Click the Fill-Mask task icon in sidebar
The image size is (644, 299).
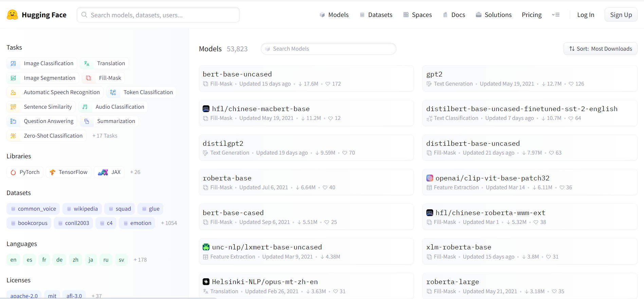tap(89, 78)
